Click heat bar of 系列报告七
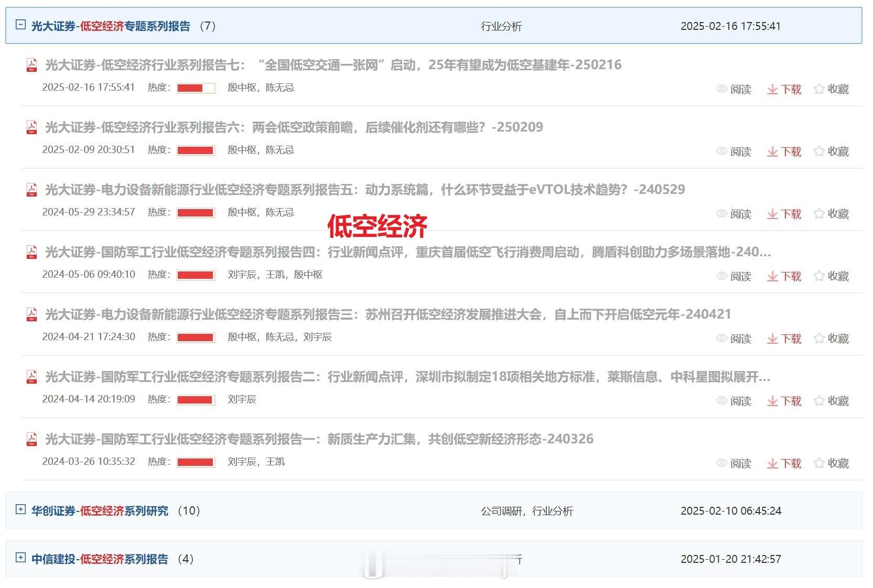The width and height of the screenshot is (873, 588). [196, 88]
